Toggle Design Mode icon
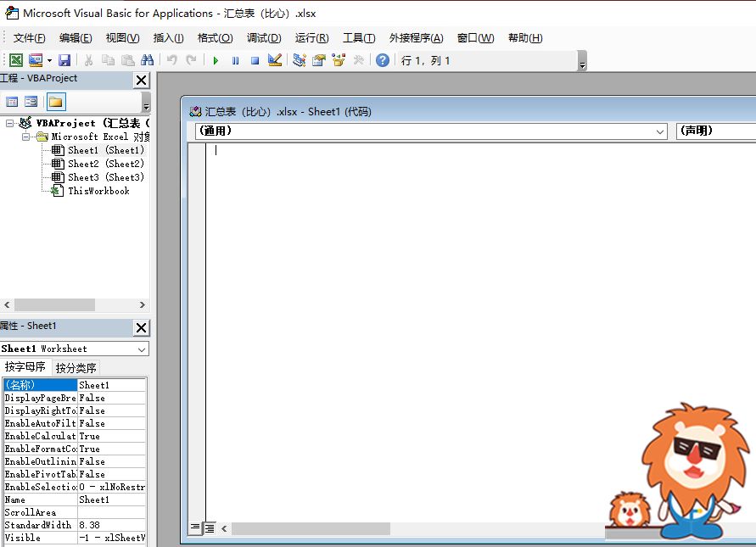Screen dimensions: 756x547 pyautogui.click(x=275, y=60)
